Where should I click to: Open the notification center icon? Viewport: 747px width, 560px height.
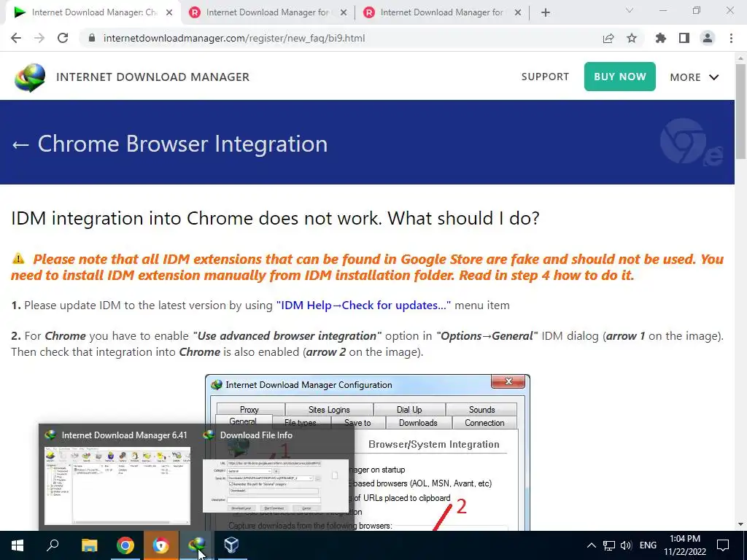tap(723, 545)
